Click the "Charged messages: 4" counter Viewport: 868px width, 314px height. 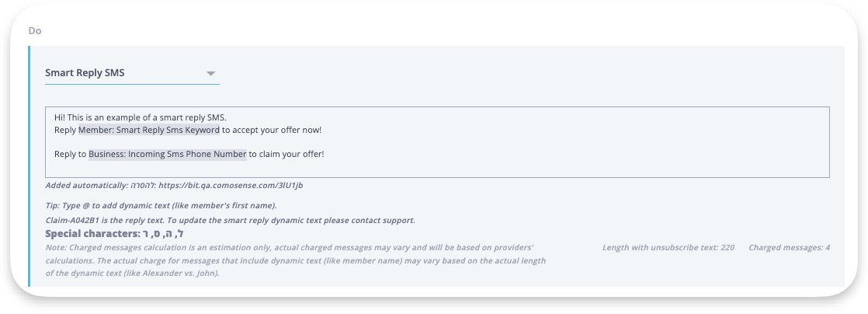point(789,247)
